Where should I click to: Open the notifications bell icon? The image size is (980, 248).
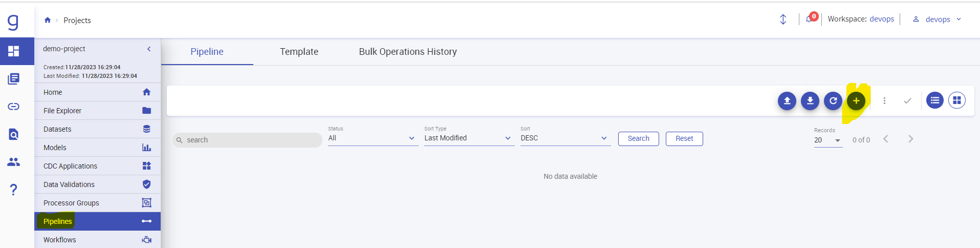point(809,19)
